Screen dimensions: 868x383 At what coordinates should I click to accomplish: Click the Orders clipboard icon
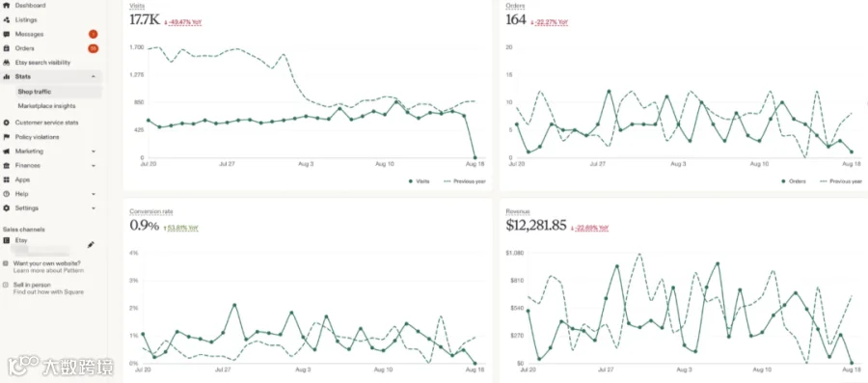(x=7, y=48)
